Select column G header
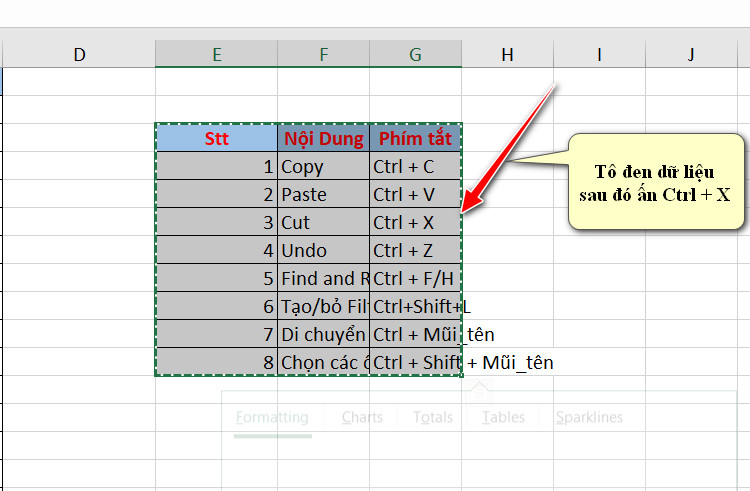Viewport: 750px width, 491px height. tap(415, 55)
